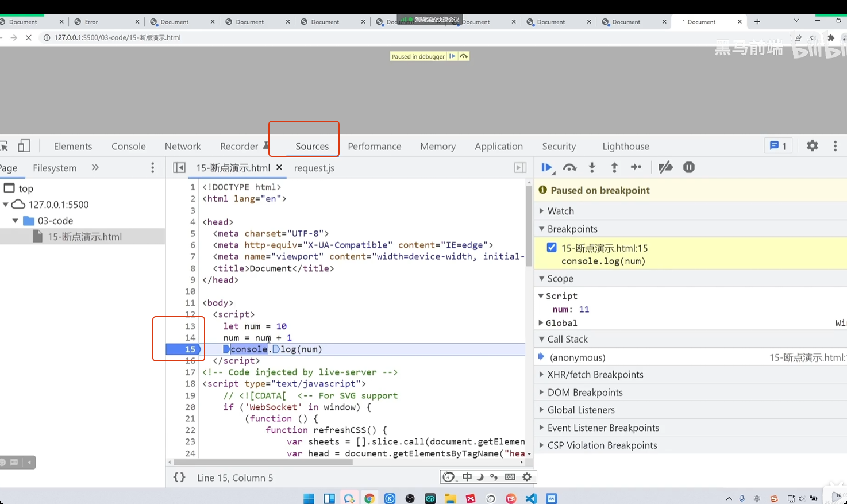Viewport: 847px width, 504px height.
Task: Step over next function call
Action: coord(569,167)
